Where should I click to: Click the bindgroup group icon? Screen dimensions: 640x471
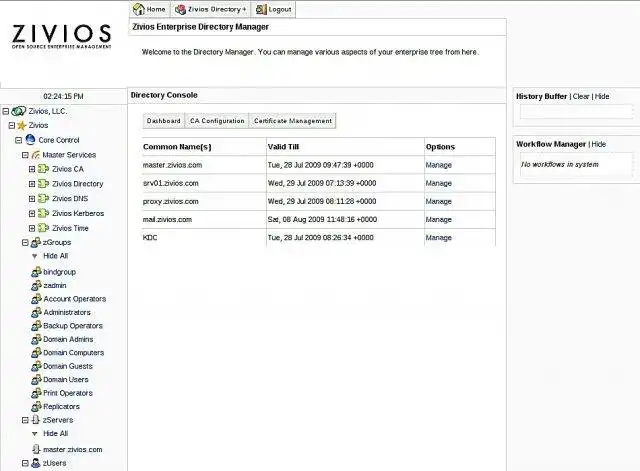36,272
